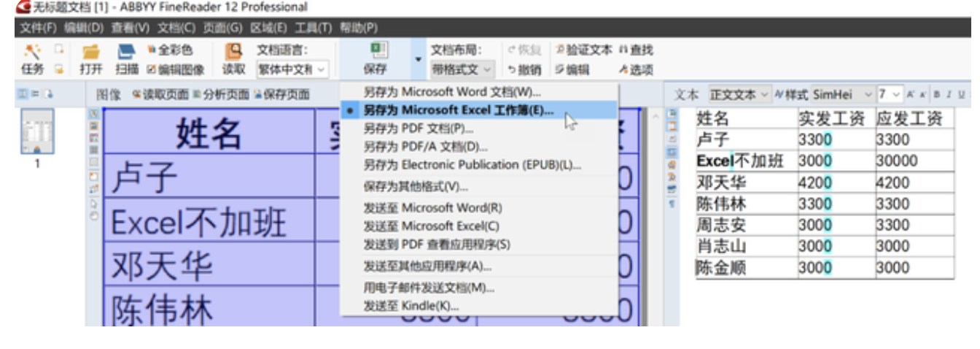Choose 用电子邮件发送文档(M)

pos(479,288)
